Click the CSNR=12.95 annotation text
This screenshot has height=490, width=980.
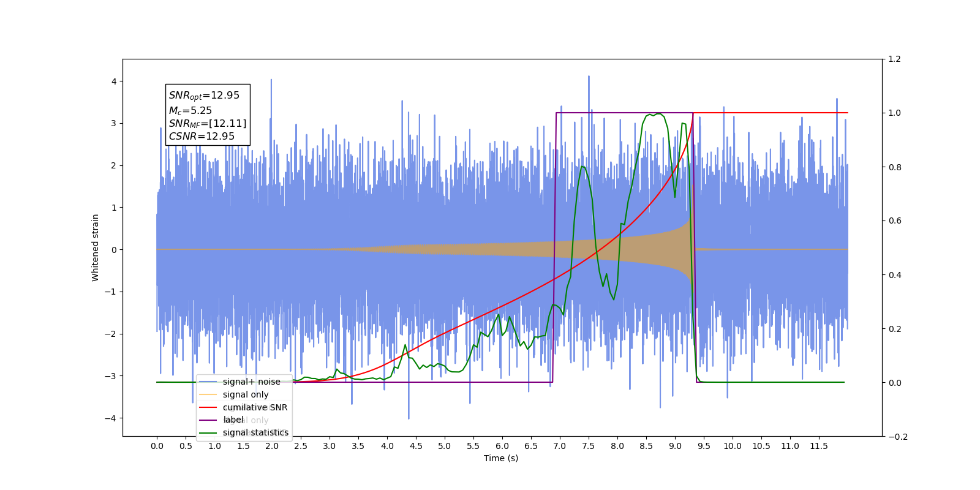pos(202,136)
